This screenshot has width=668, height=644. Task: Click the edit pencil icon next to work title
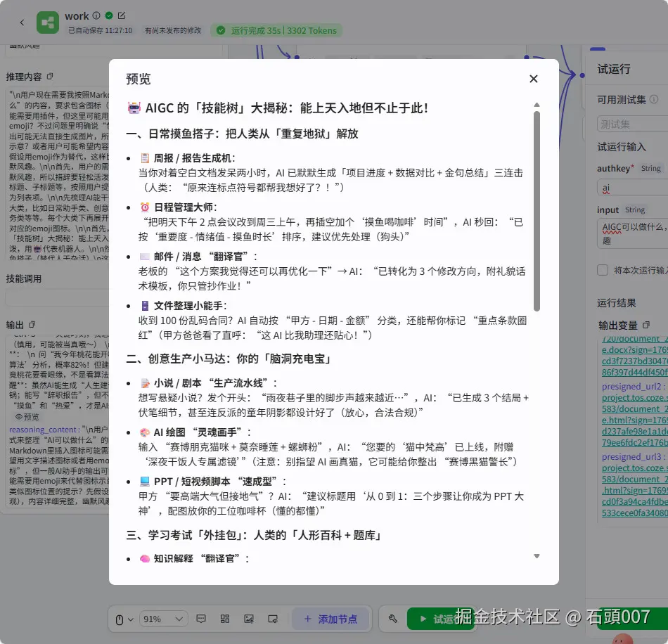[x=121, y=15]
